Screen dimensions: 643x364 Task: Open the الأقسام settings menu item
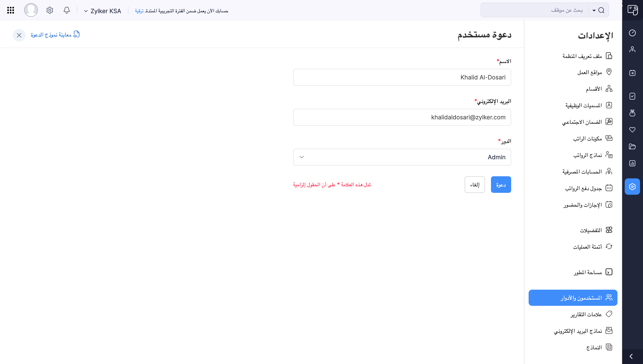point(594,89)
